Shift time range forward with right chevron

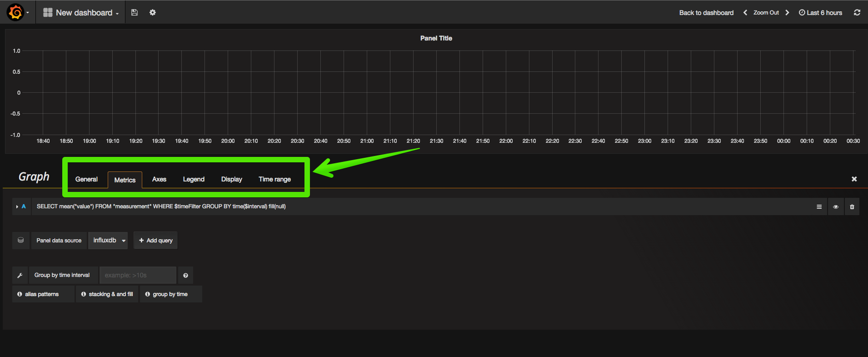[x=787, y=13]
